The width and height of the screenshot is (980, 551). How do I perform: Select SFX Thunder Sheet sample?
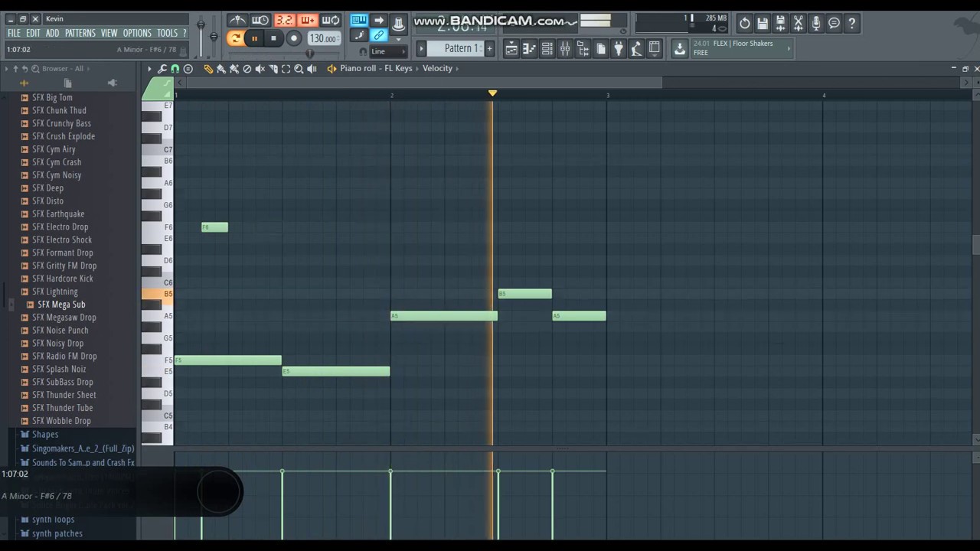point(64,395)
